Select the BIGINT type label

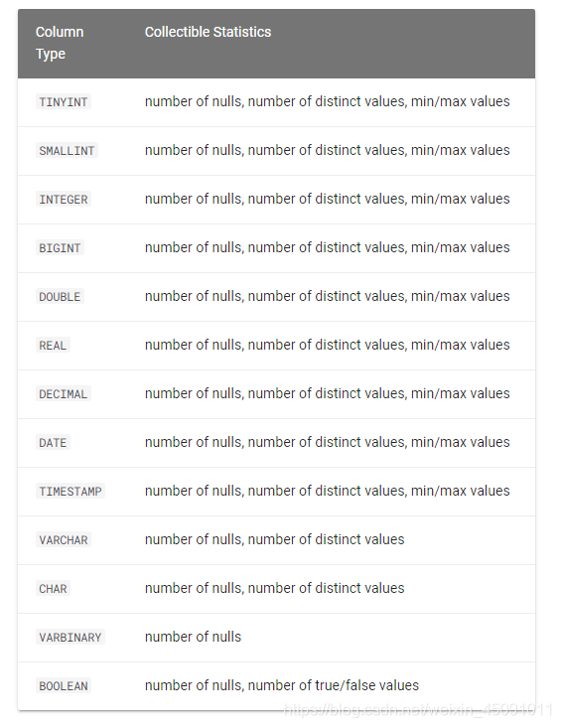click(60, 248)
